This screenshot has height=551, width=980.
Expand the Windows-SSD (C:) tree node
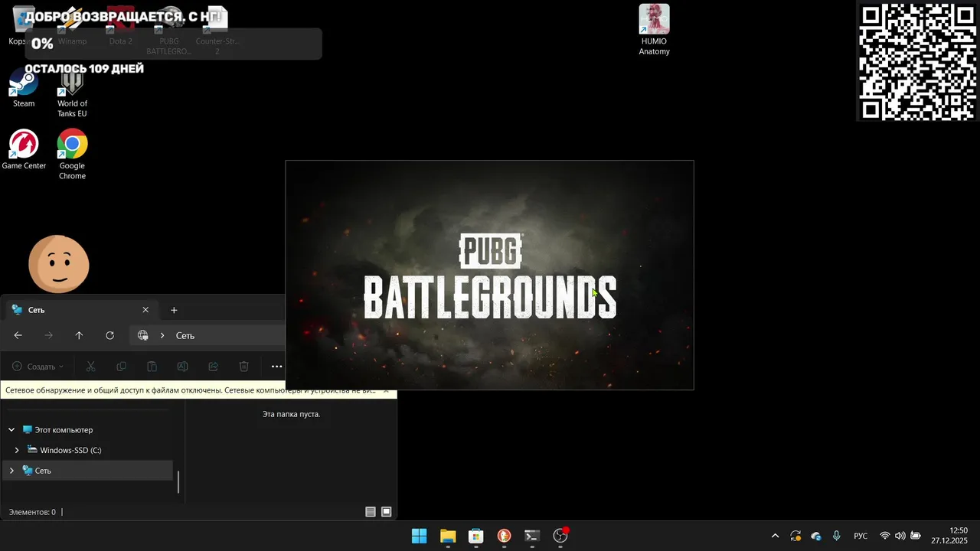pyautogui.click(x=17, y=450)
